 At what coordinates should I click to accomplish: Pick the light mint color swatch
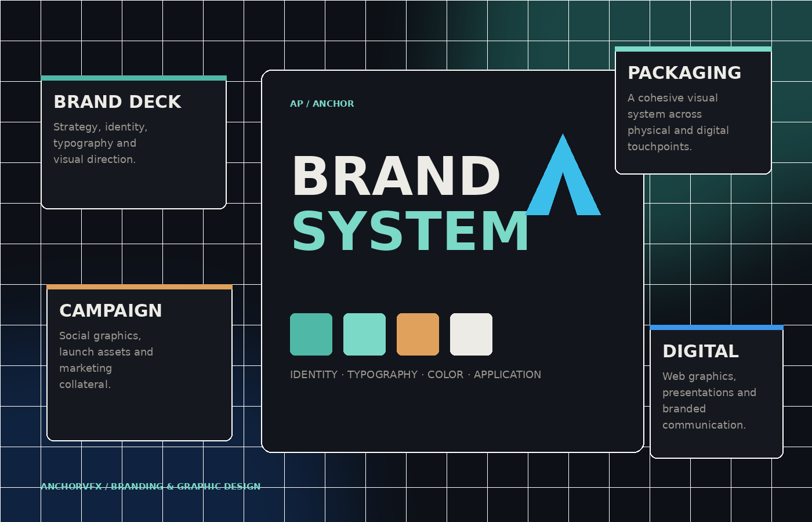click(x=364, y=335)
